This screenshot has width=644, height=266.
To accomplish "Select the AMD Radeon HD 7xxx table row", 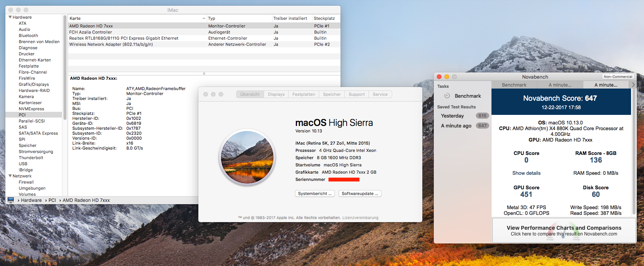I will click(204, 26).
